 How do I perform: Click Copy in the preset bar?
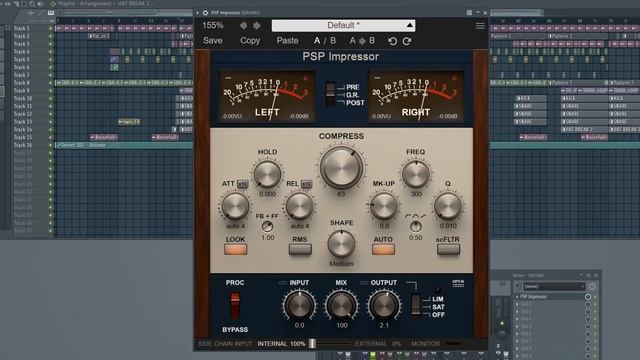[250, 41]
